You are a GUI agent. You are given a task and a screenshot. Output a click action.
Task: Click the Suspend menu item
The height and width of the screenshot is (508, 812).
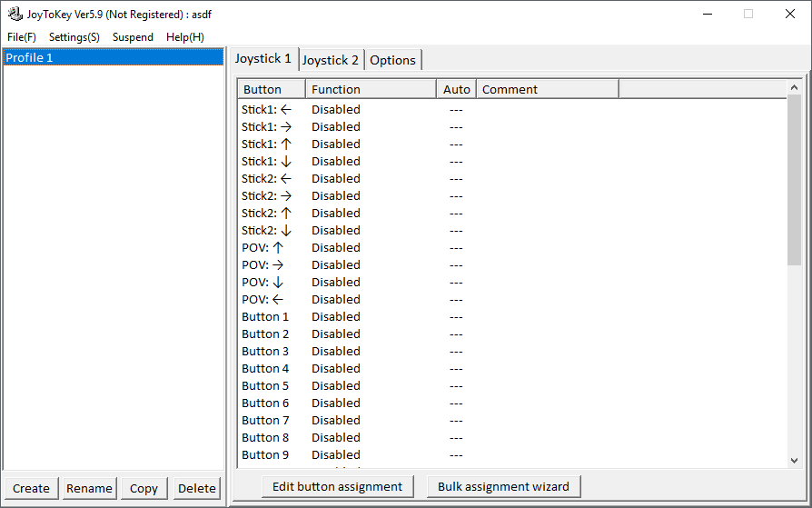133,37
